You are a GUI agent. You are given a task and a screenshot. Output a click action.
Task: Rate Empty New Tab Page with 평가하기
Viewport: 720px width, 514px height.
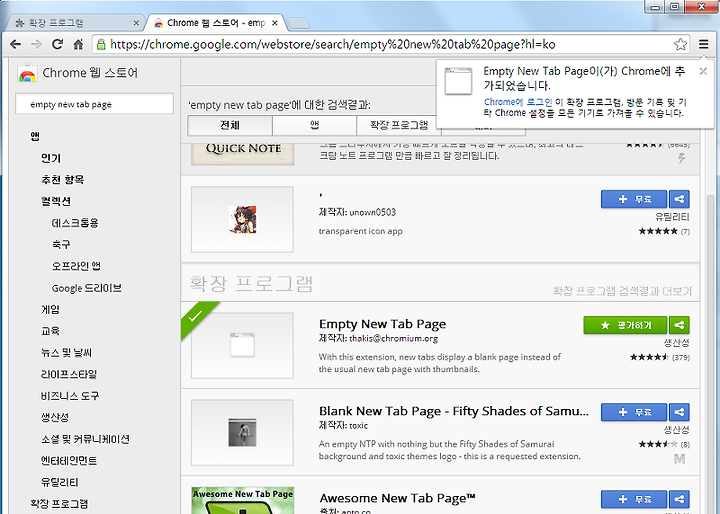pyautogui.click(x=625, y=325)
